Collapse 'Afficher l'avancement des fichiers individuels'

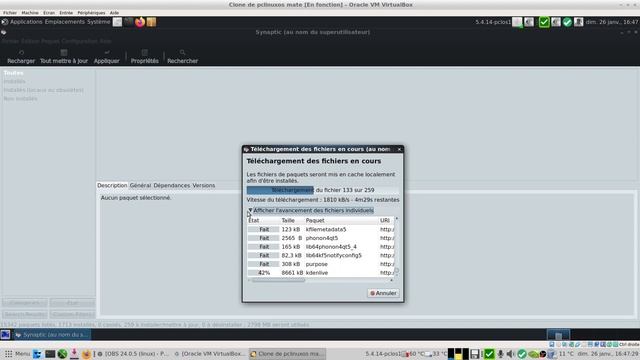(x=311, y=210)
